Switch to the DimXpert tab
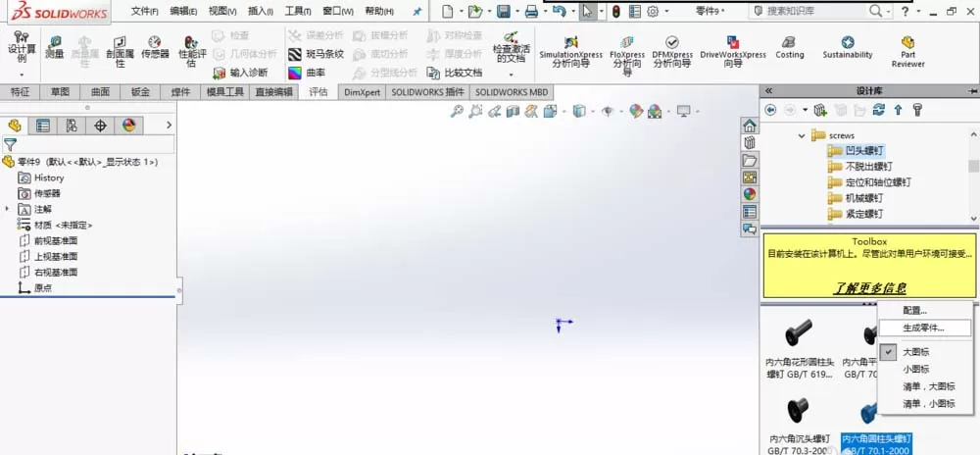Screen dimensions: 980x455 tap(363, 92)
